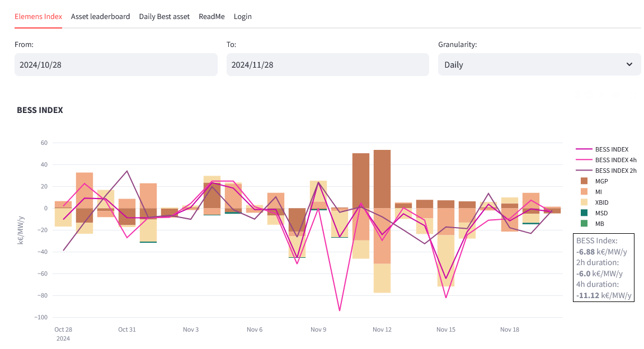Screen dimensions: 644x349
Task: Click the 4h line's lowest point near Nov 10
Action: [340, 310]
